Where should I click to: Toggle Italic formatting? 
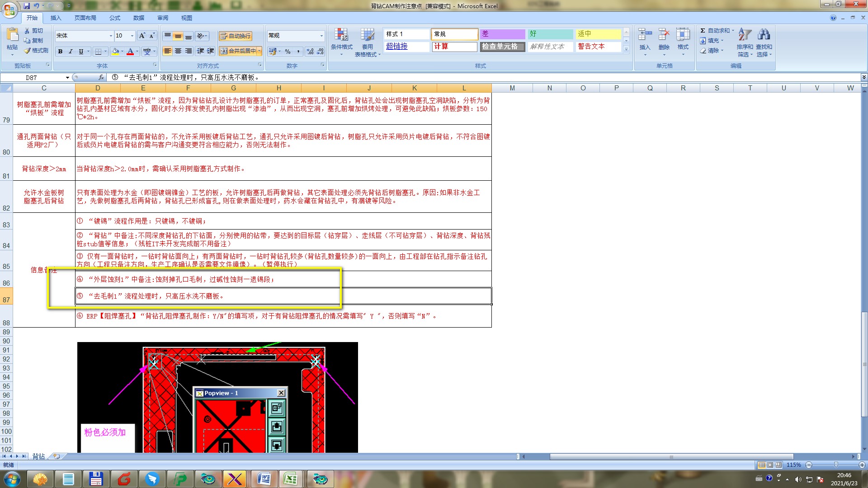click(x=71, y=52)
